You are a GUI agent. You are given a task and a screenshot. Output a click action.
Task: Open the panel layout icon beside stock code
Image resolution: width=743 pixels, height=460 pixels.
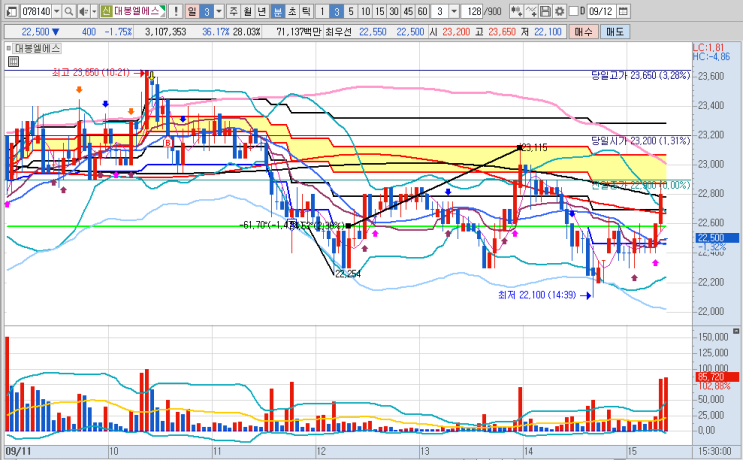[x=12, y=11]
